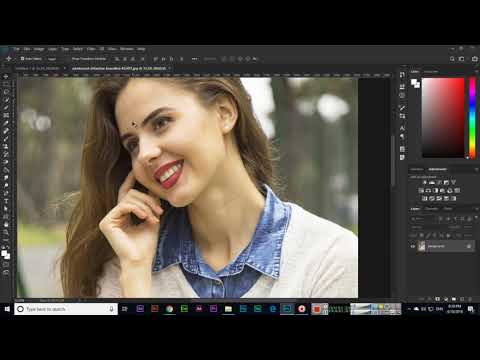Pick a shade in the color field
This screenshot has height=360, width=480.
coord(443,117)
